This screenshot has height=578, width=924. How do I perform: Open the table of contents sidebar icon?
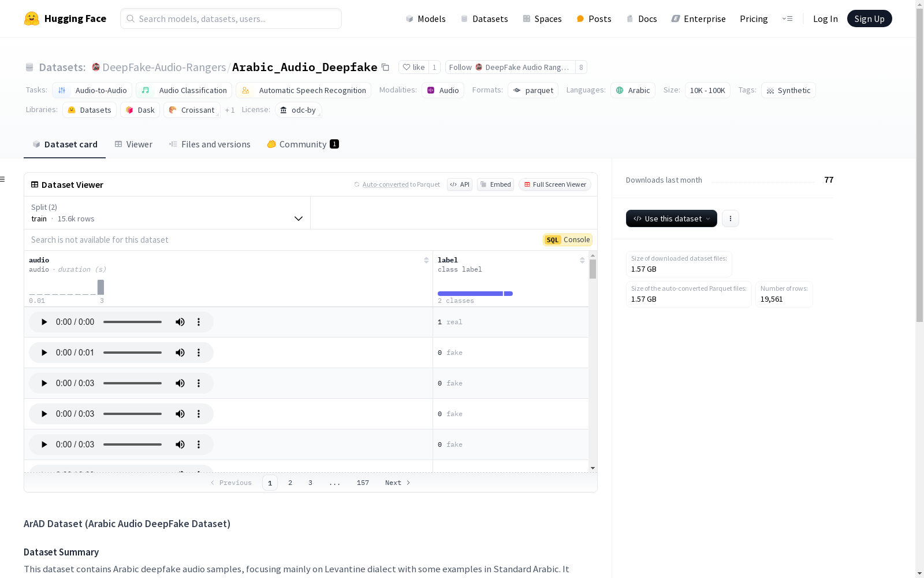(3, 179)
